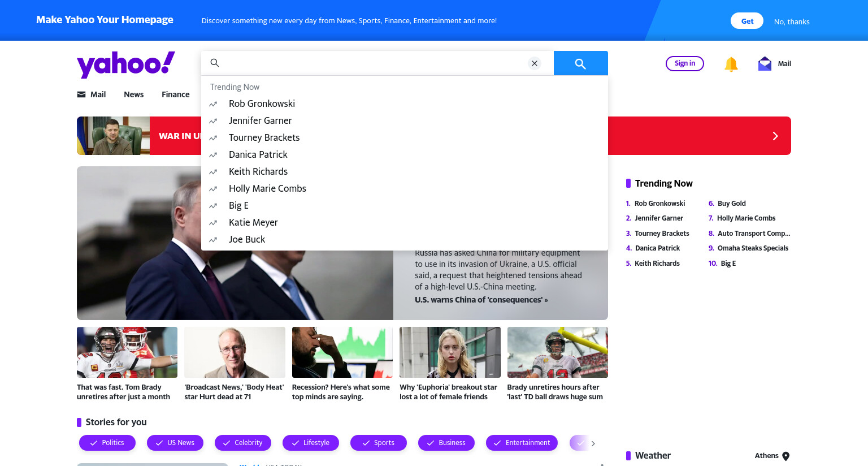Select Danica Patrick search suggestion
868x466 pixels.
tap(405, 154)
